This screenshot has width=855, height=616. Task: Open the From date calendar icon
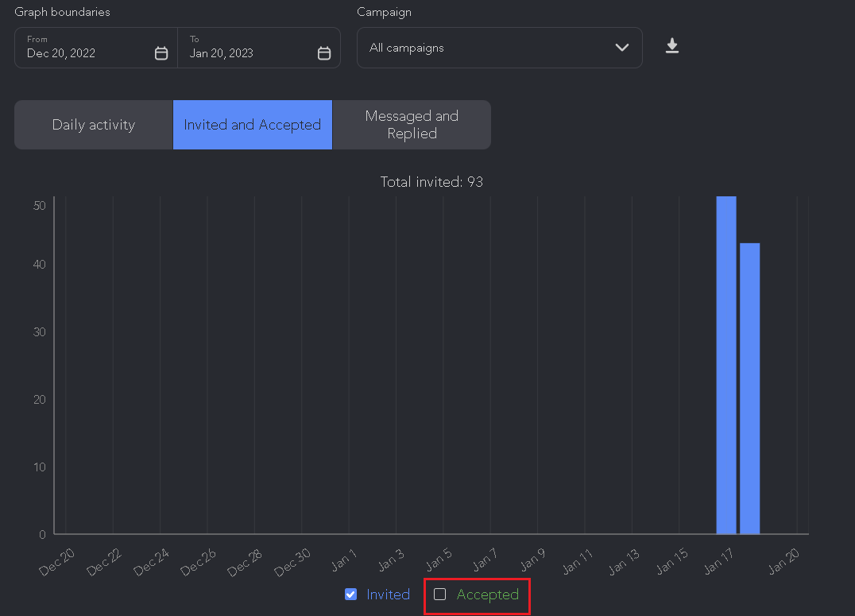tap(161, 53)
